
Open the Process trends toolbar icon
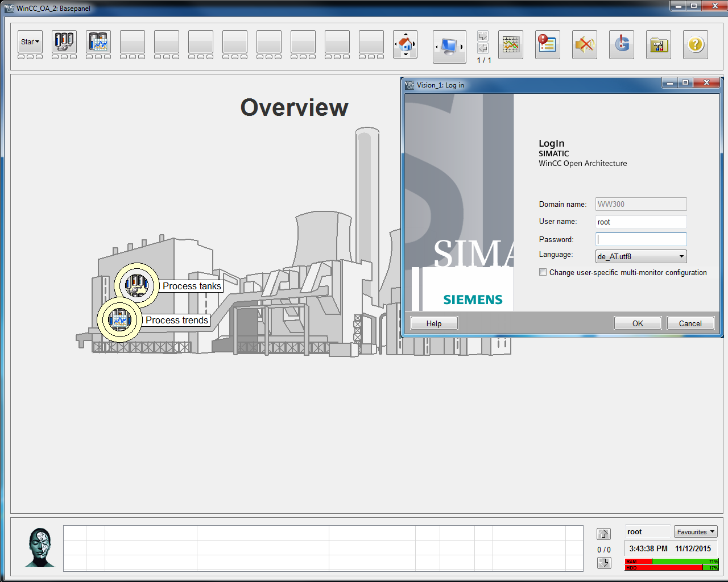98,42
